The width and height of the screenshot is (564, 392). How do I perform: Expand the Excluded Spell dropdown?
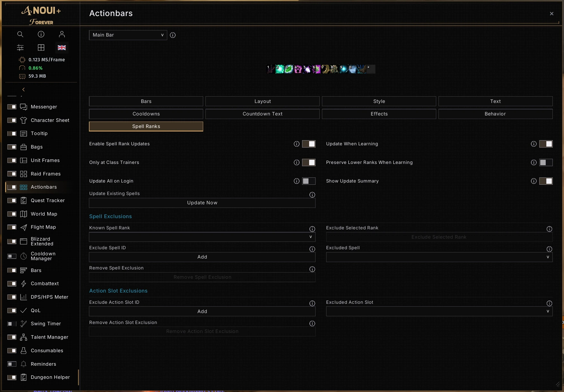[439, 257]
